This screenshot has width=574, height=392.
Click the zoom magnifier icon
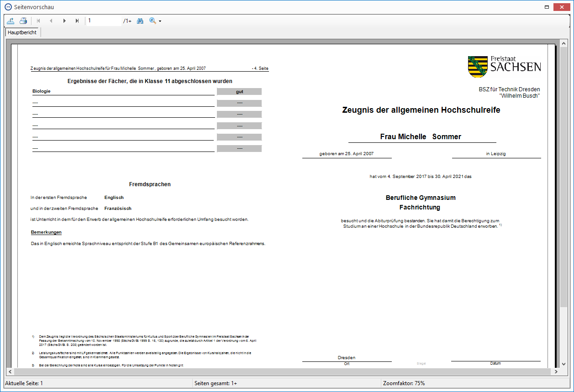point(153,21)
